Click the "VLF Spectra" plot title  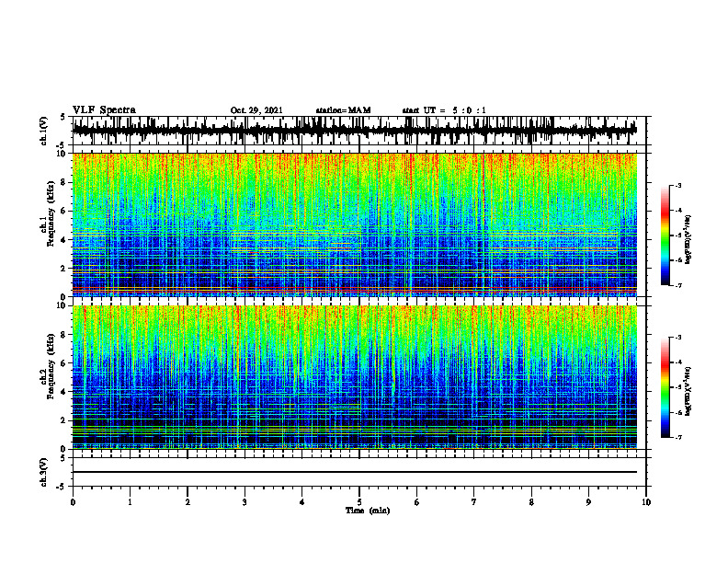[105, 109]
